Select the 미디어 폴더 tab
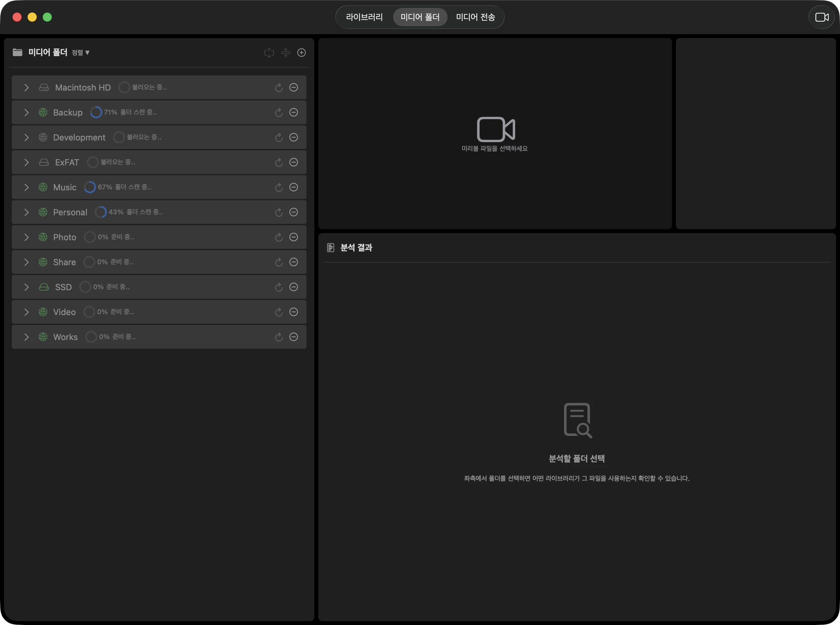Image resolution: width=840 pixels, height=625 pixels. coord(420,17)
